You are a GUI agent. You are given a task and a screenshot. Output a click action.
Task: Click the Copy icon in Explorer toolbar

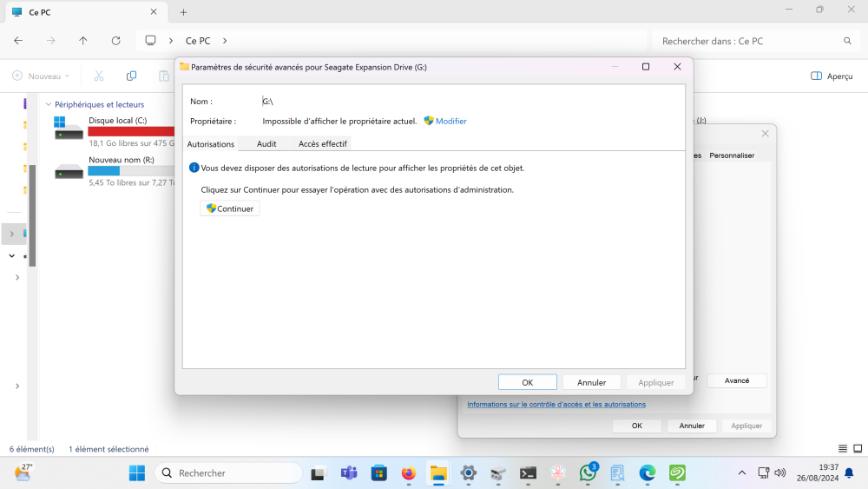click(x=131, y=76)
